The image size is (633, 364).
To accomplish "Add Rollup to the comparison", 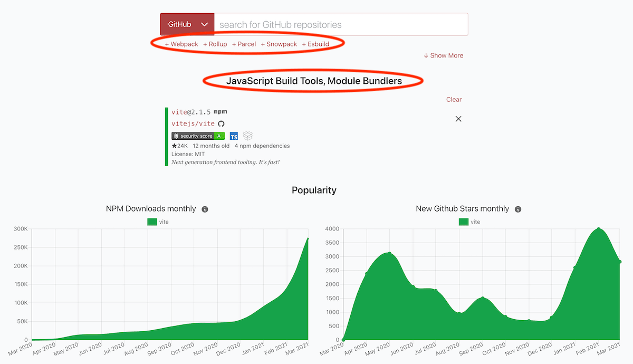I will tap(215, 44).
